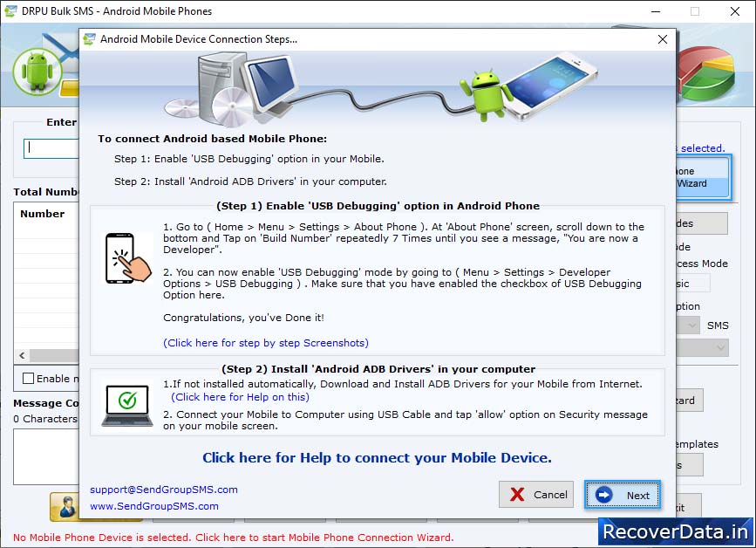The width and height of the screenshot is (756, 548).
Task: Open the 'Click here for Help on this' link
Action: tap(240, 397)
